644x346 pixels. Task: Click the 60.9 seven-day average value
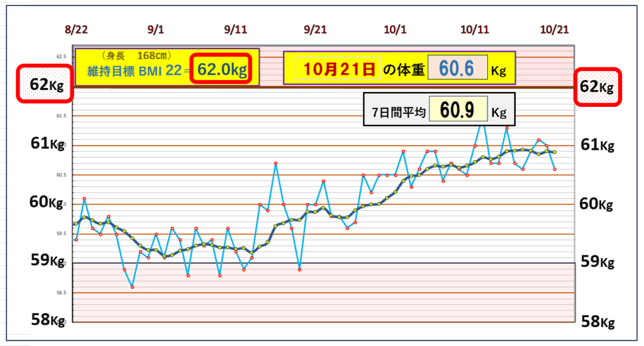(x=457, y=112)
